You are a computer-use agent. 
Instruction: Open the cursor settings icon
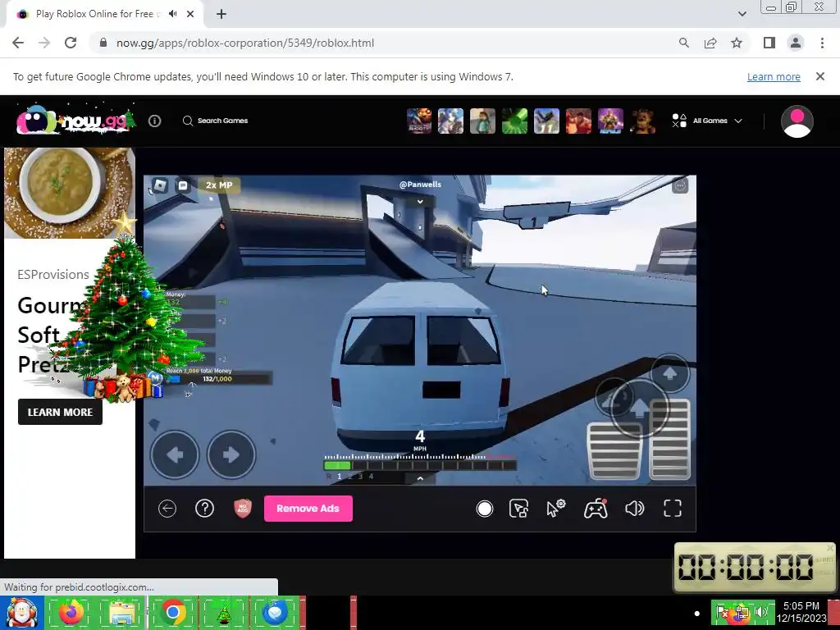(x=556, y=509)
